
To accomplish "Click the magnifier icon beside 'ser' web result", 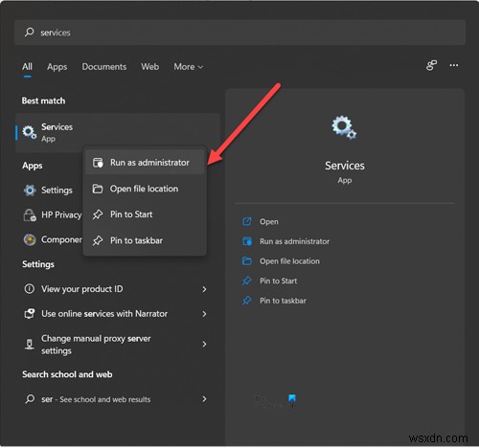I will [x=30, y=399].
